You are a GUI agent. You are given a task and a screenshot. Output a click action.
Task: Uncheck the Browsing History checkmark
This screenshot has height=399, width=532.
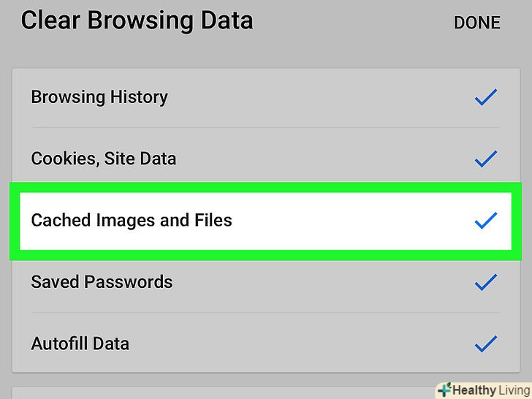tap(485, 97)
